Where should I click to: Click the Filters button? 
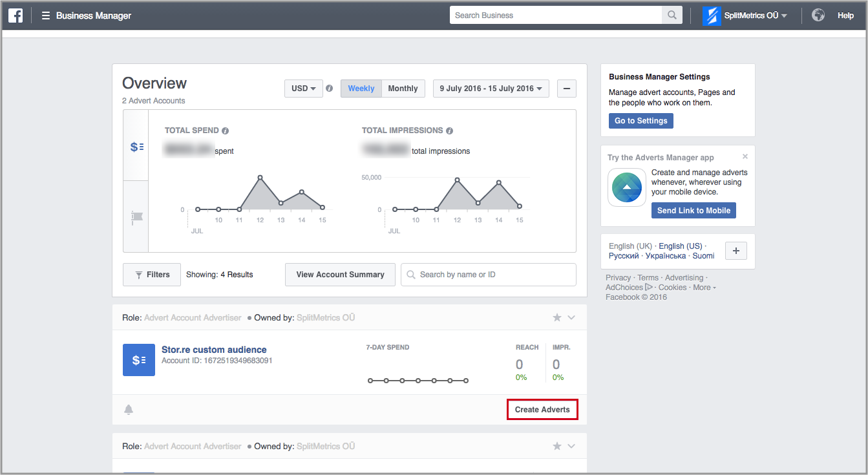coord(152,275)
